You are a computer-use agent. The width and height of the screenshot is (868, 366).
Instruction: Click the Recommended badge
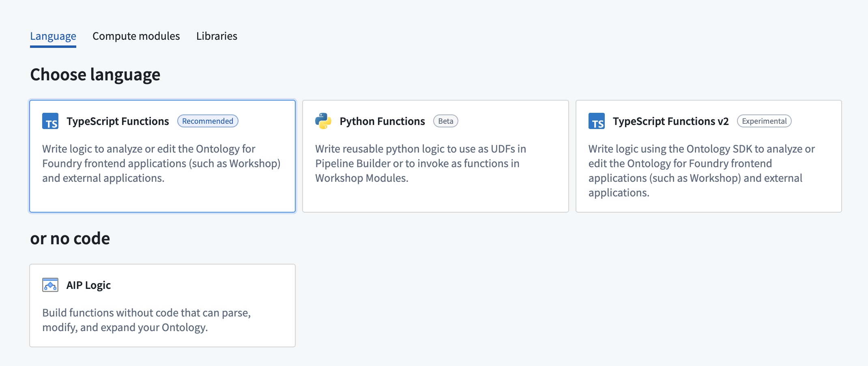coord(208,121)
